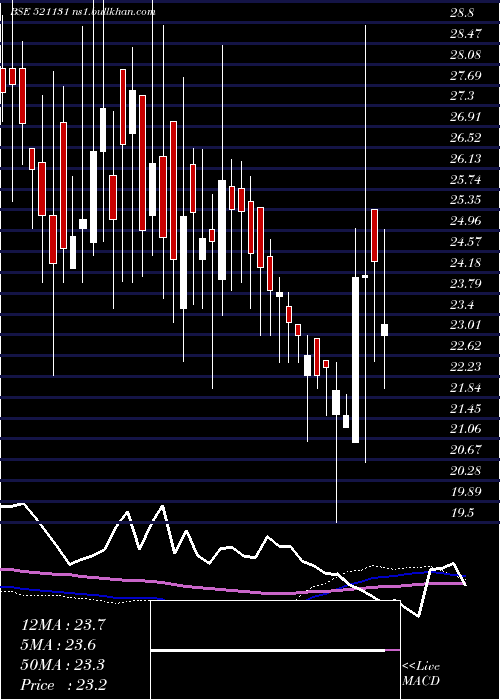Click the MACD histogram box
This screenshot has width=500, height=700.
click(x=275, y=650)
